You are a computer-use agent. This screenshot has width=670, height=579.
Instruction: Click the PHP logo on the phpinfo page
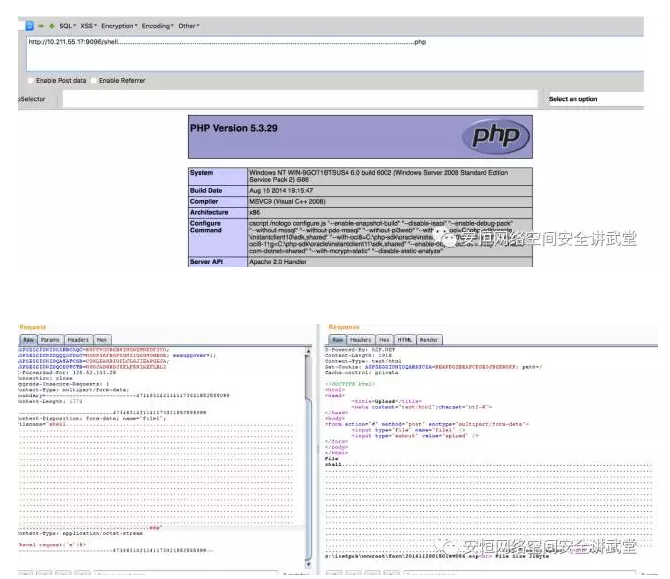click(496, 136)
